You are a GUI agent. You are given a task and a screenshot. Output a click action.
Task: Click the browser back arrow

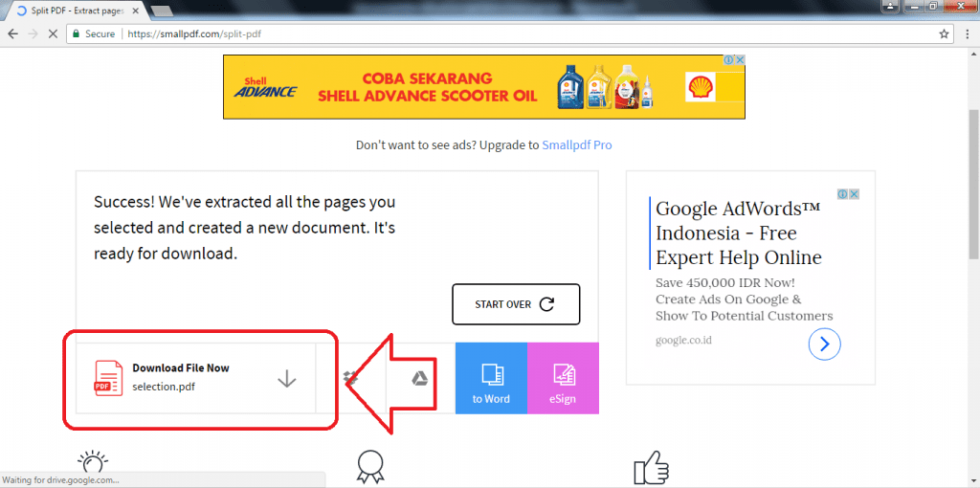[12, 33]
